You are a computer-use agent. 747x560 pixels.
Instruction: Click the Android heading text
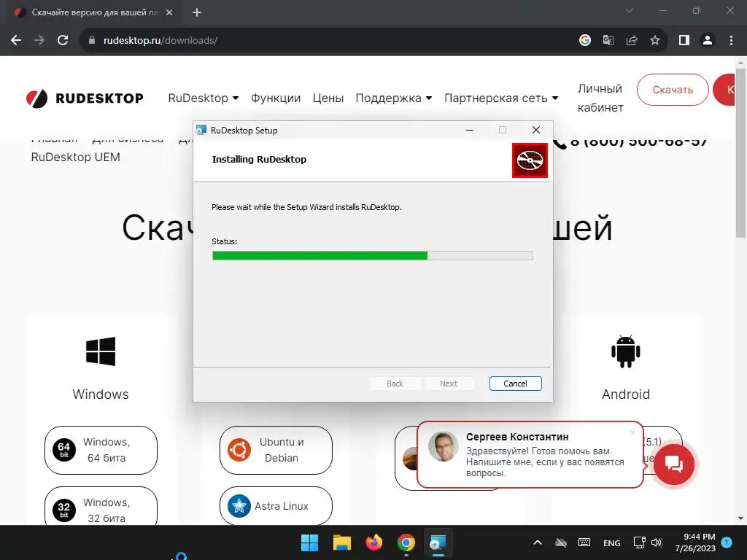point(625,394)
